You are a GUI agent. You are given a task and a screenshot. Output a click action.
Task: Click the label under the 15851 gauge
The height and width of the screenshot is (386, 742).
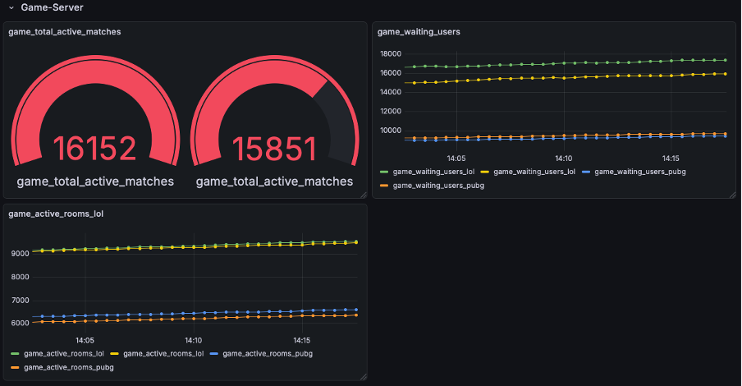pyautogui.click(x=274, y=182)
